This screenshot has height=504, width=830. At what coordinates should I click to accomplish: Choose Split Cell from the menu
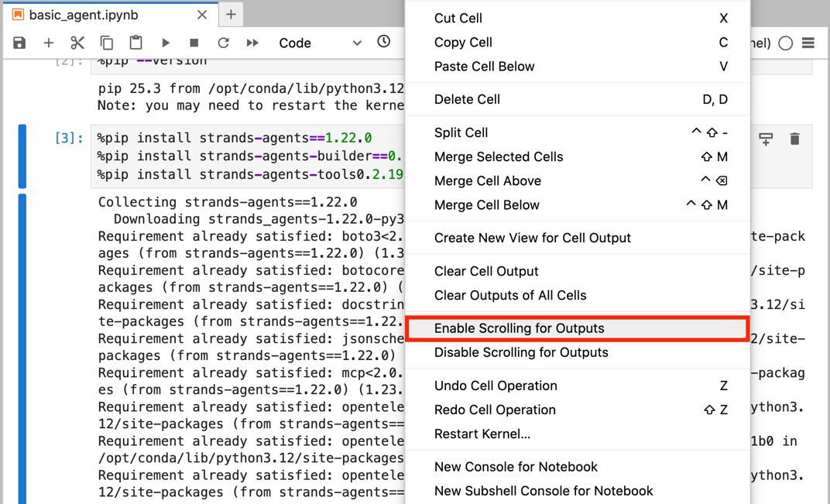(578, 132)
